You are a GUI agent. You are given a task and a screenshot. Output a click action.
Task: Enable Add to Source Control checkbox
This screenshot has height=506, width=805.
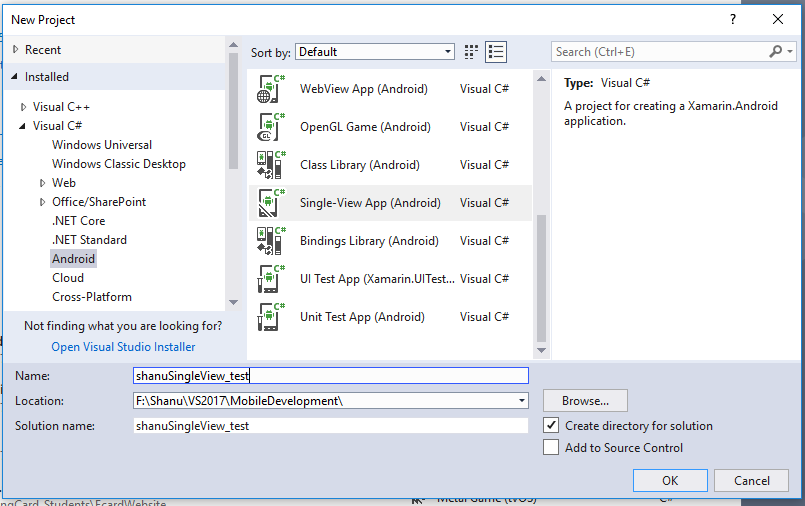click(551, 447)
